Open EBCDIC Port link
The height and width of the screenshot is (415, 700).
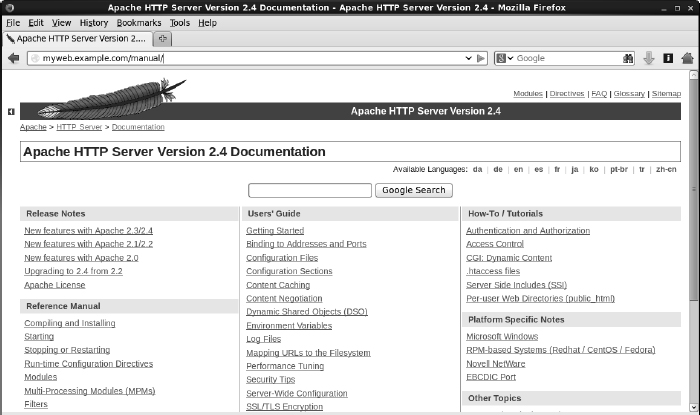tap(491, 377)
